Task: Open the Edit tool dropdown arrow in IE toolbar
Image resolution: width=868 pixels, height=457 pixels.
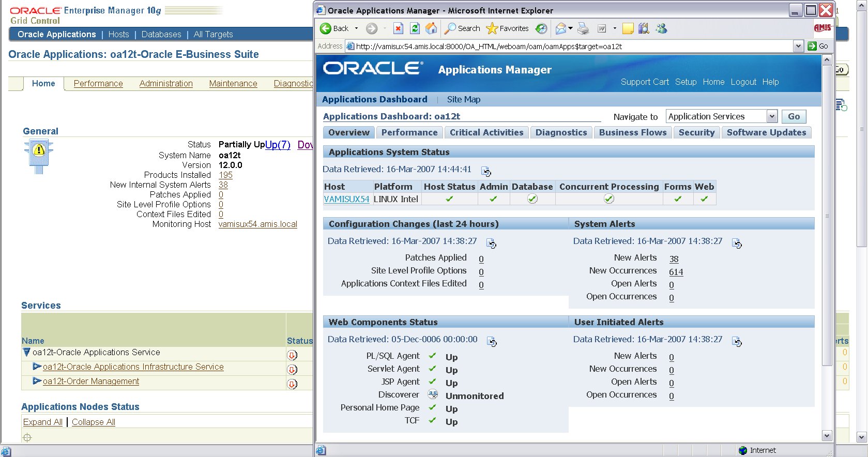Action: point(615,28)
